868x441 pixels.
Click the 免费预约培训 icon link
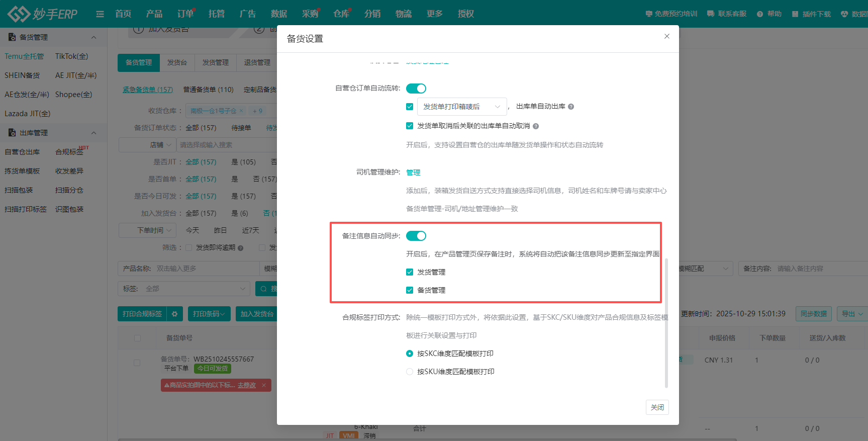tap(671, 14)
